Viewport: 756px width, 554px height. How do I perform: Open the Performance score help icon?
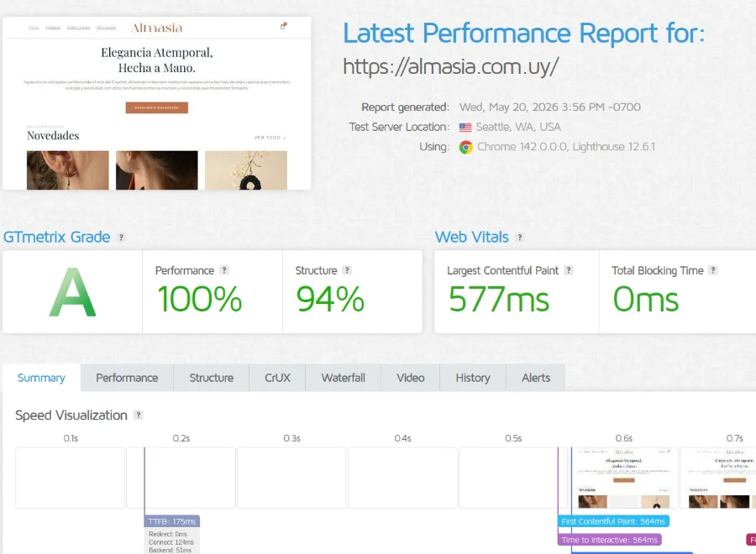click(224, 270)
